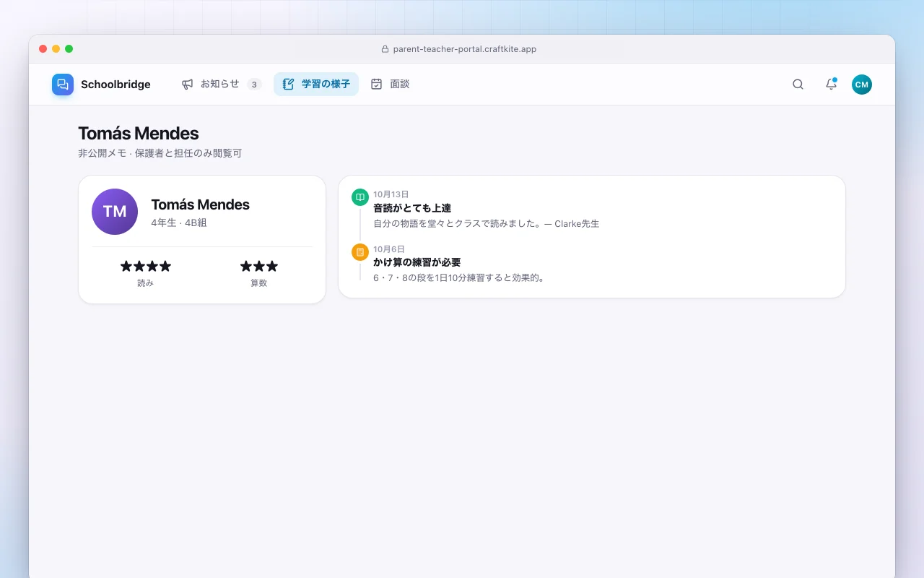Select the 学習の様子 tab
The image size is (924, 578).
pos(316,84)
